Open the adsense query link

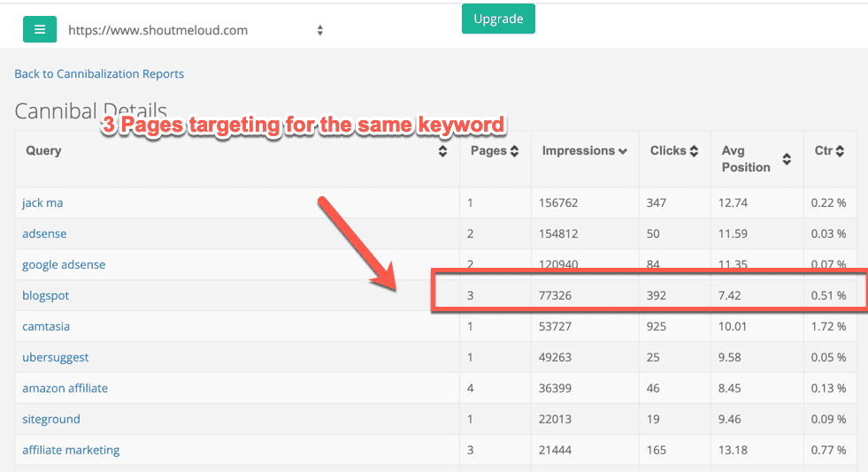[x=44, y=233]
